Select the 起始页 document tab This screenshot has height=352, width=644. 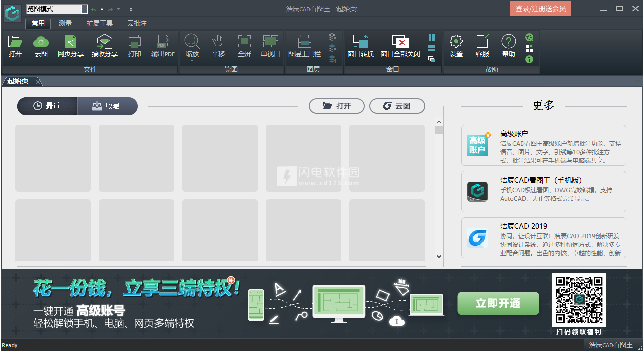pyautogui.click(x=18, y=81)
